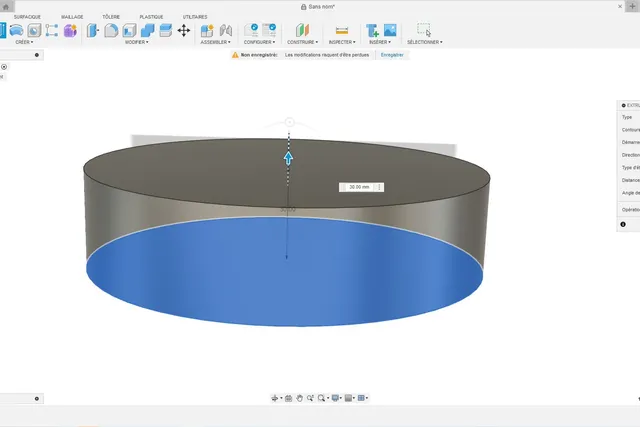Open the INSÉRER dropdown menu
The height and width of the screenshot is (427, 640).
click(x=380, y=42)
